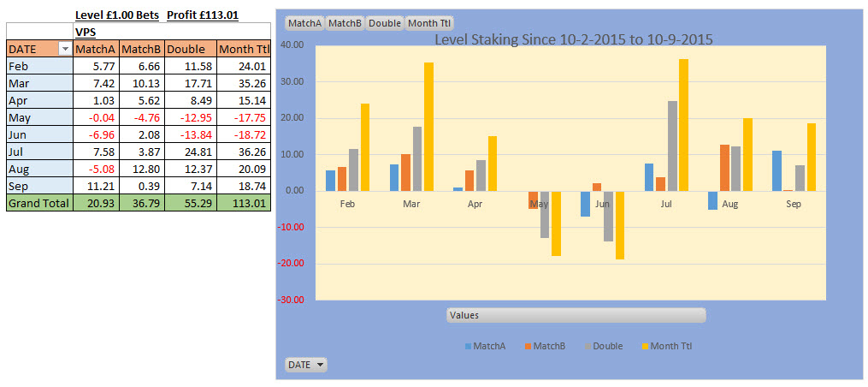Click the gray Double bar for Jul
The width and height of the screenshot is (868, 387).
pos(671,146)
